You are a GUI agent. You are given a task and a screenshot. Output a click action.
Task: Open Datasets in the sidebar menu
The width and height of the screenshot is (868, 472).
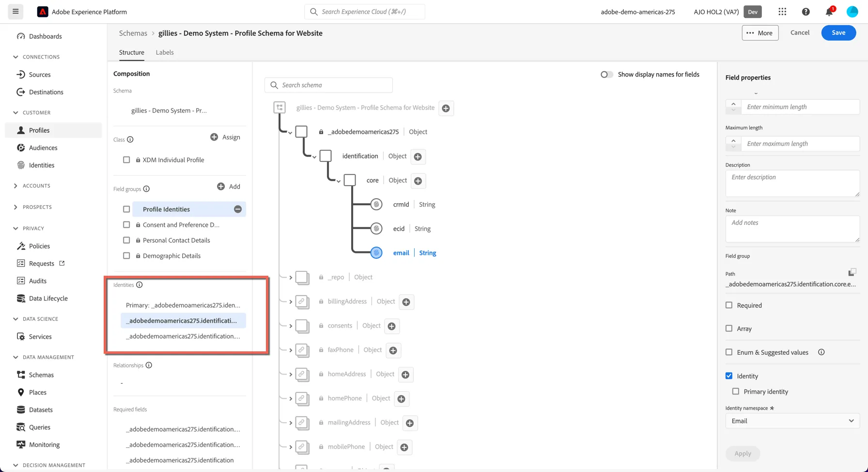(x=41, y=410)
